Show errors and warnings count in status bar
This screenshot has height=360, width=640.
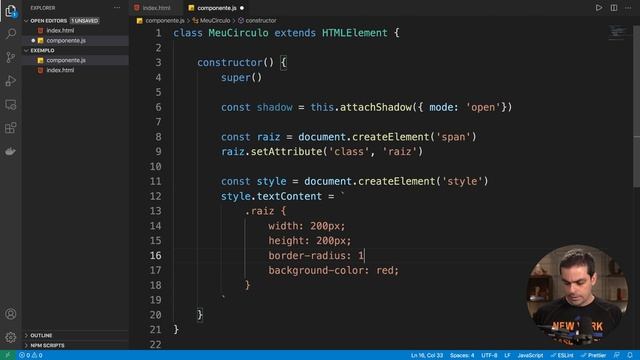[x=31, y=355]
